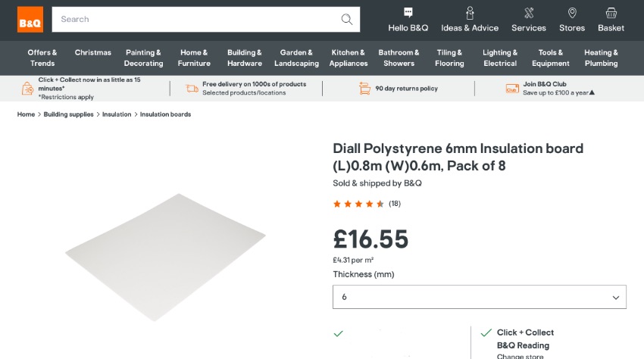The image size is (644, 359).
Task: Open Hello B&Q chat icon
Action: point(408,13)
